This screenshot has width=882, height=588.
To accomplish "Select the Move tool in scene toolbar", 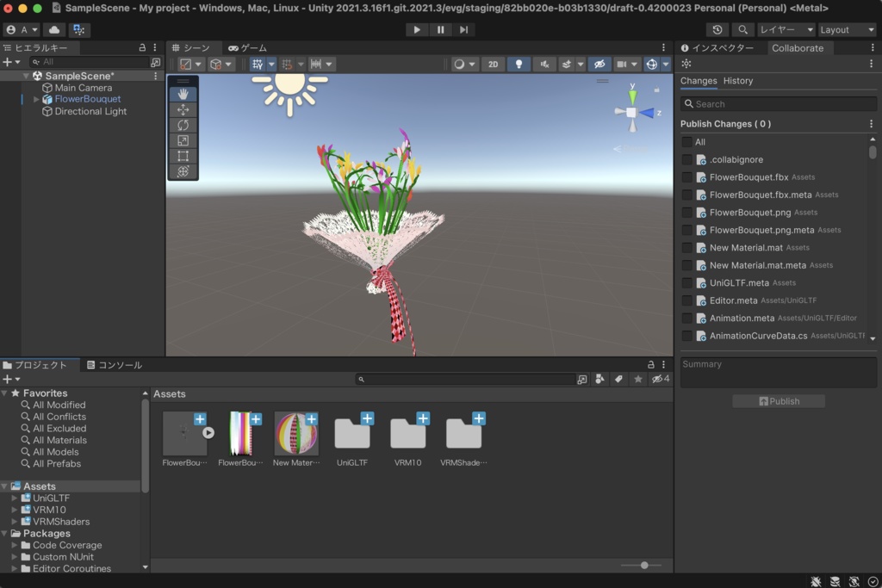I will point(183,110).
